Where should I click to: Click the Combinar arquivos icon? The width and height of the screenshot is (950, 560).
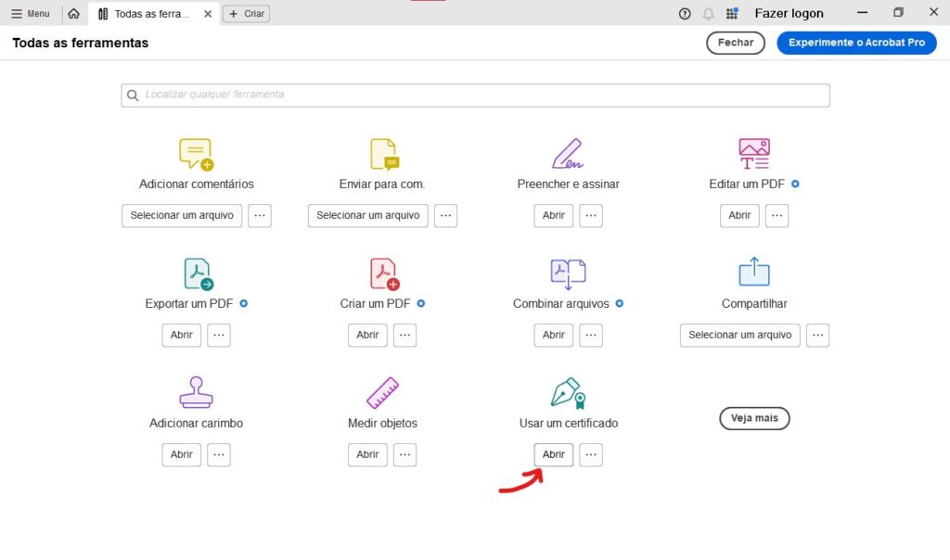pyautogui.click(x=568, y=274)
